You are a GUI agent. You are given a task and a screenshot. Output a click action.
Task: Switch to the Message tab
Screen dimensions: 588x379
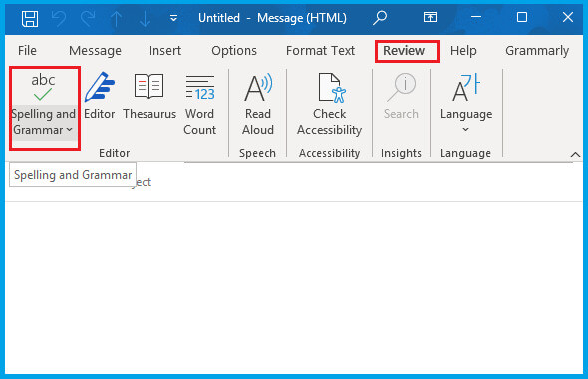[95, 50]
